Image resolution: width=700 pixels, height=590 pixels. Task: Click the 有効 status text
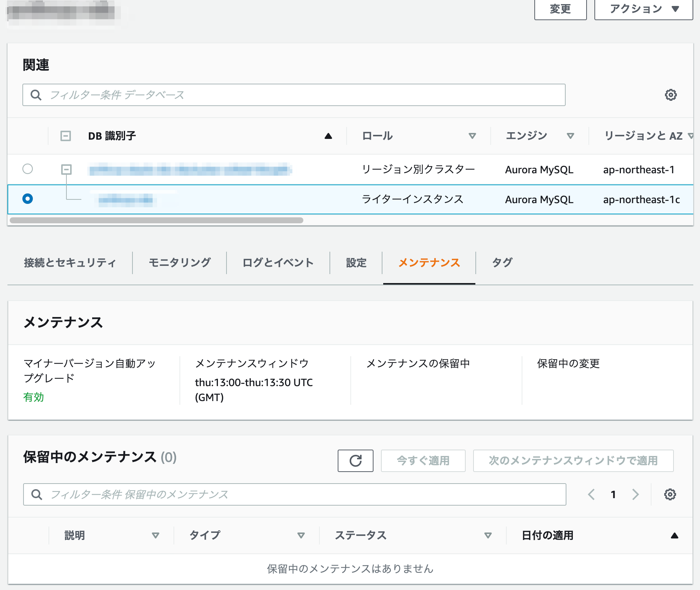(34, 397)
